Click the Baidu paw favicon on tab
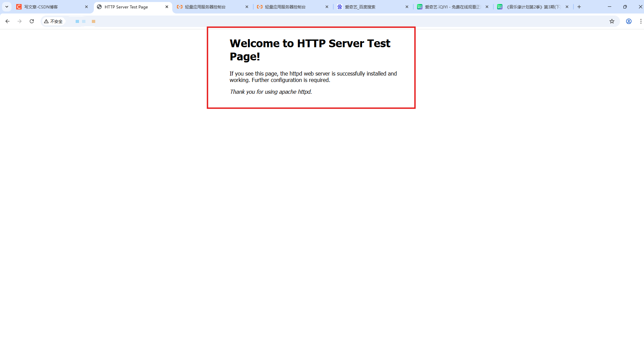Viewport: 644px width, 342px height. click(340, 7)
